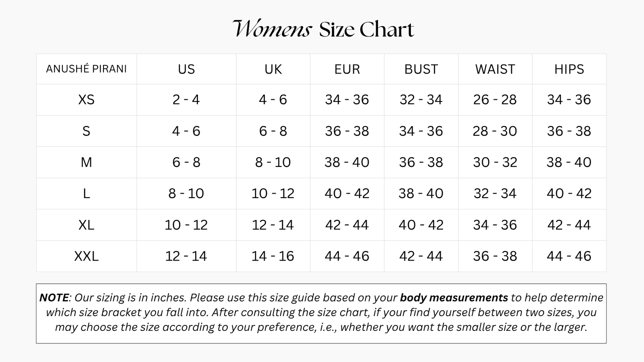Click the US value for size XS

click(x=186, y=100)
